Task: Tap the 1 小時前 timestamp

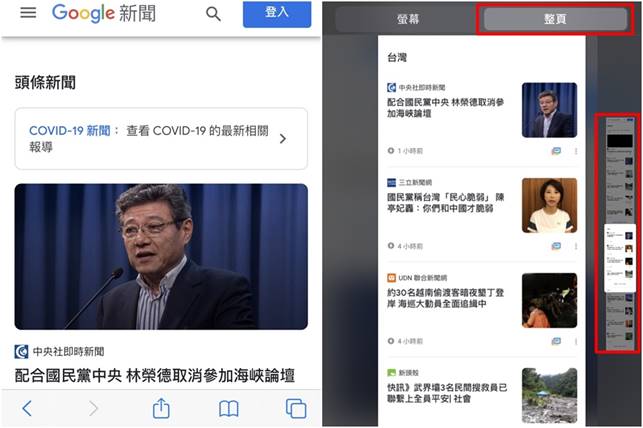Action: click(x=410, y=151)
